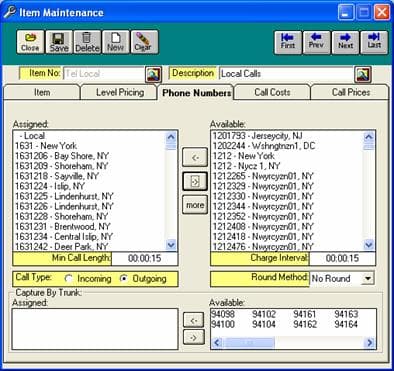Switch to the Level Pricing tab
Image resolution: width=394 pixels, height=371 pixels.
tap(120, 92)
